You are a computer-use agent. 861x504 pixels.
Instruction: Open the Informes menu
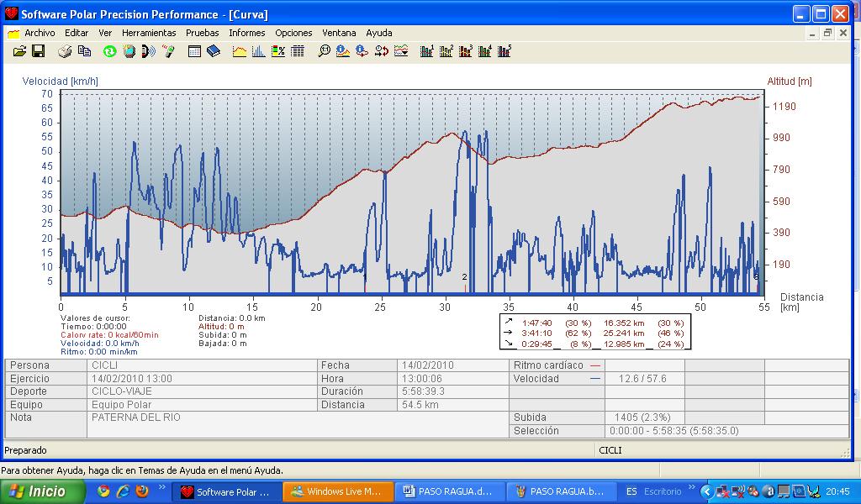(x=246, y=33)
